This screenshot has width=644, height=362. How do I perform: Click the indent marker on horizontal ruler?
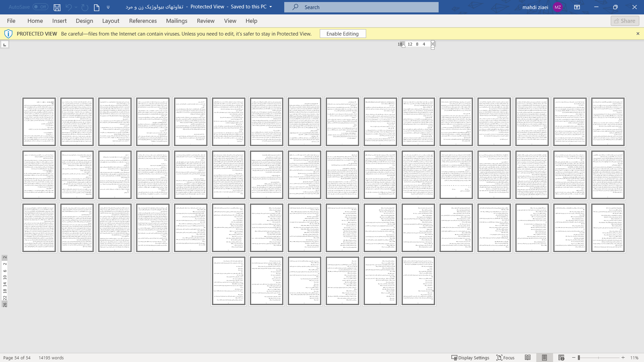[433, 45]
